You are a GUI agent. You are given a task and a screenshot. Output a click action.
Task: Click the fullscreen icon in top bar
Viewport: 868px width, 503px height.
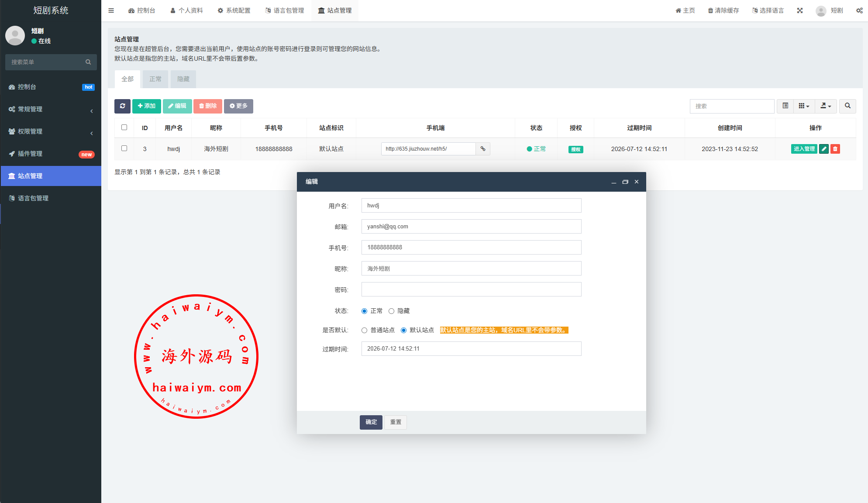pos(800,10)
